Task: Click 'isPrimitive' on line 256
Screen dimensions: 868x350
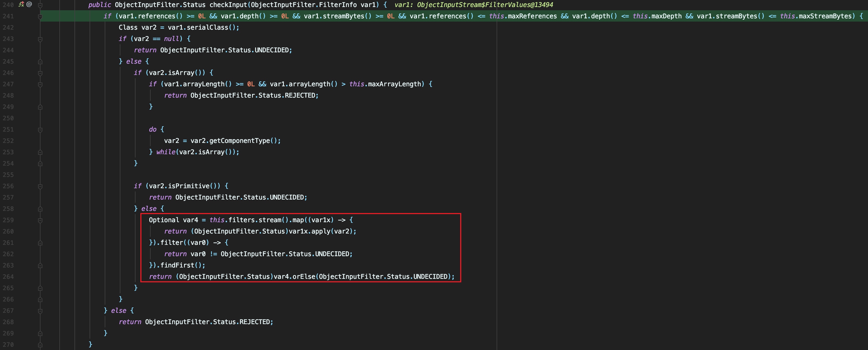Action: point(189,186)
